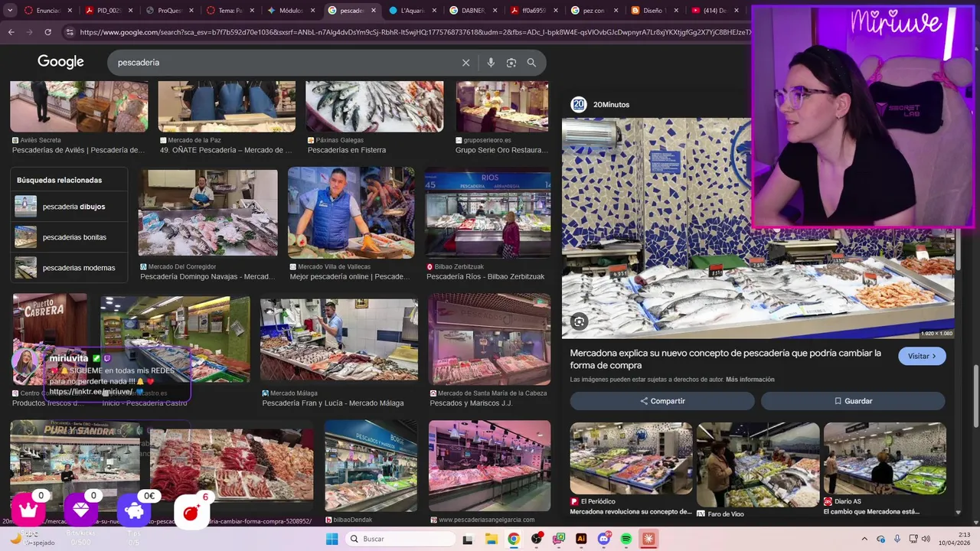Open the www.pescaderiasangelgarcia.com image result
This screenshot has height=551, width=980.
click(x=489, y=465)
